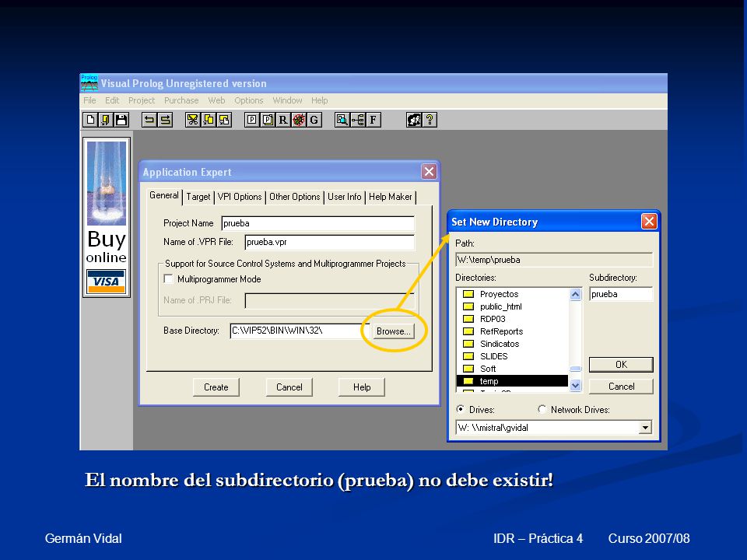Open the Project menu
747x560 pixels.
click(x=142, y=100)
